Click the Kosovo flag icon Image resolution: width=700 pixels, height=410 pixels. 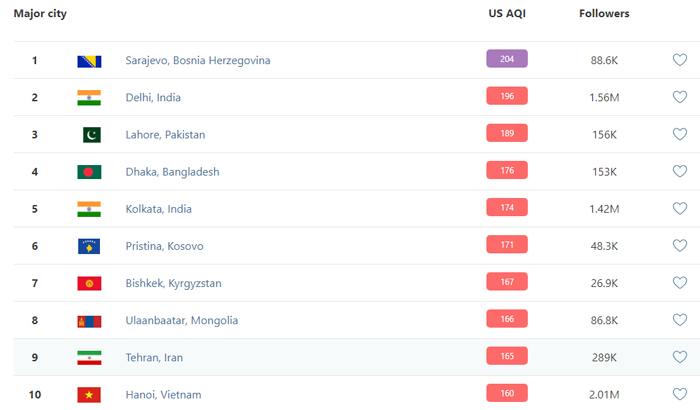point(89,246)
